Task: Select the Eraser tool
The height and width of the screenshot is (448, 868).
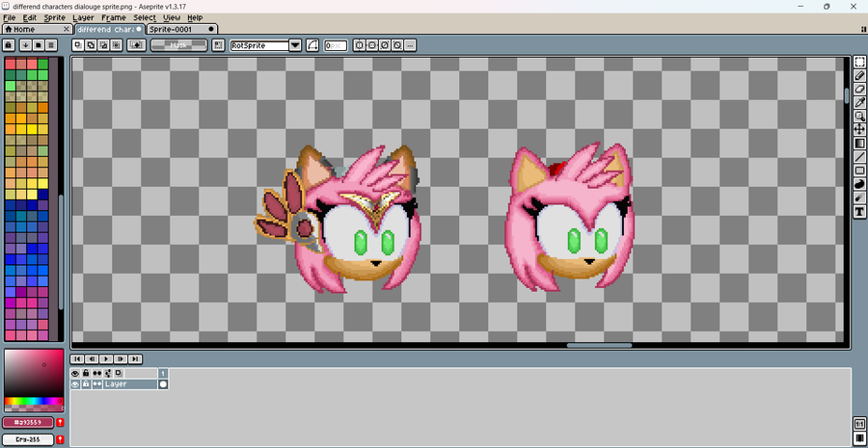Action: 859,89
